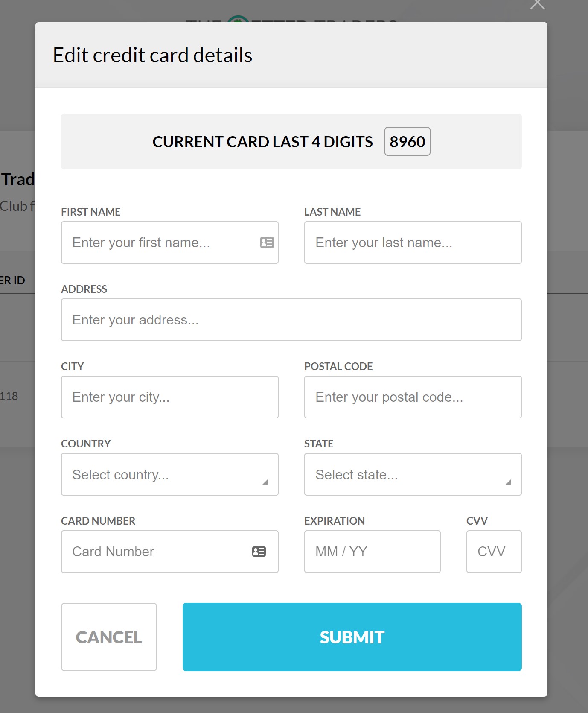588x713 pixels.
Task: Click into the Last Name field
Action: pos(413,243)
